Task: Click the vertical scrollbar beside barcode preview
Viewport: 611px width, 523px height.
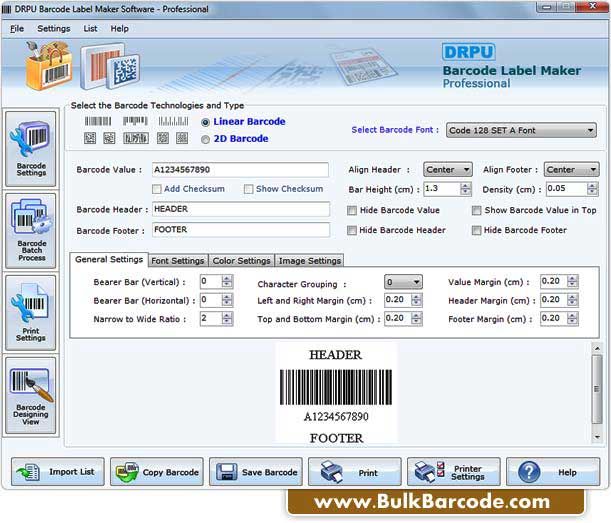Action: coord(597,394)
